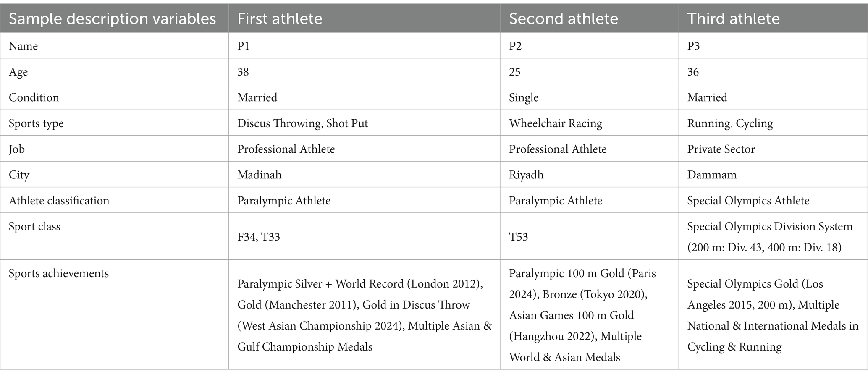
Task: Click the 'Wheelchair Racing' cell
Action: coord(589,123)
